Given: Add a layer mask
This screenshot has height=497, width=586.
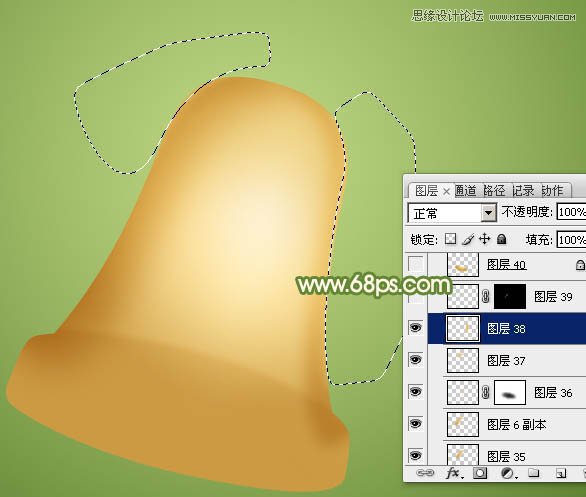Looking at the screenshot, I should 480,473.
